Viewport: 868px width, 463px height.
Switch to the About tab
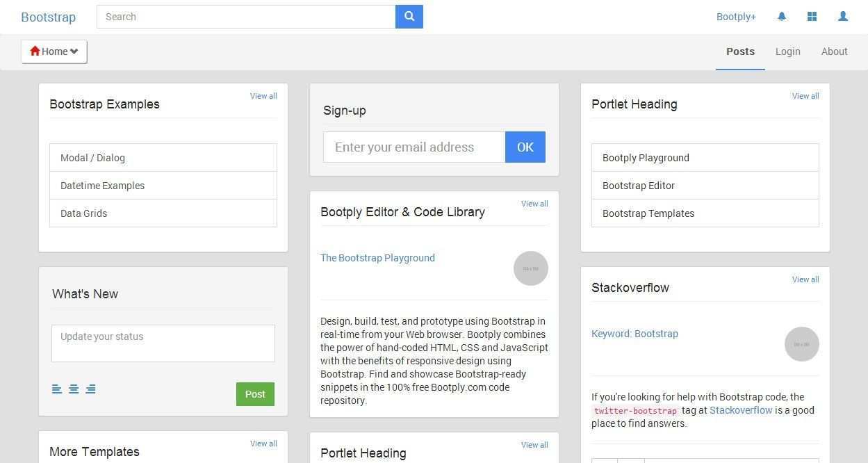pyautogui.click(x=834, y=51)
